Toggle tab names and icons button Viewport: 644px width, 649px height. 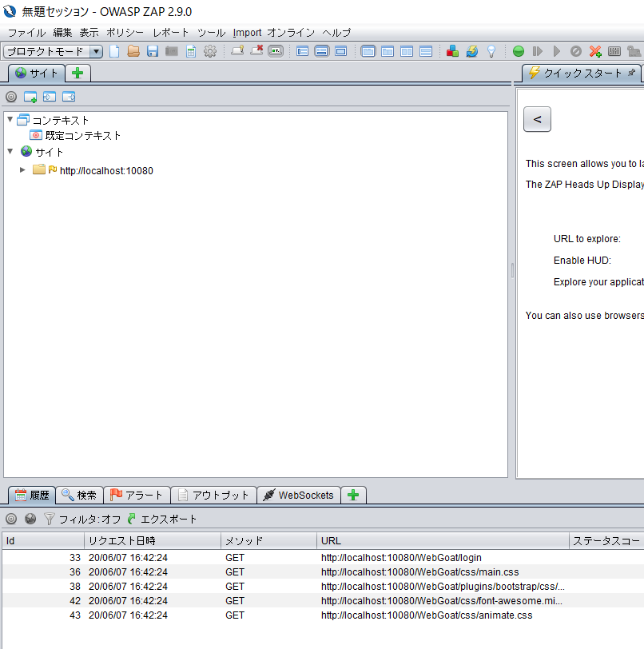click(276, 51)
